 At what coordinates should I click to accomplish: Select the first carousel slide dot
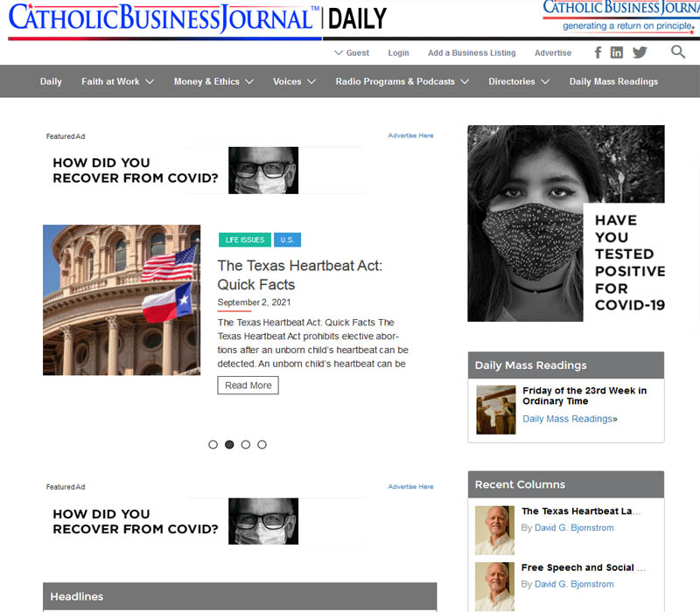coord(213,444)
